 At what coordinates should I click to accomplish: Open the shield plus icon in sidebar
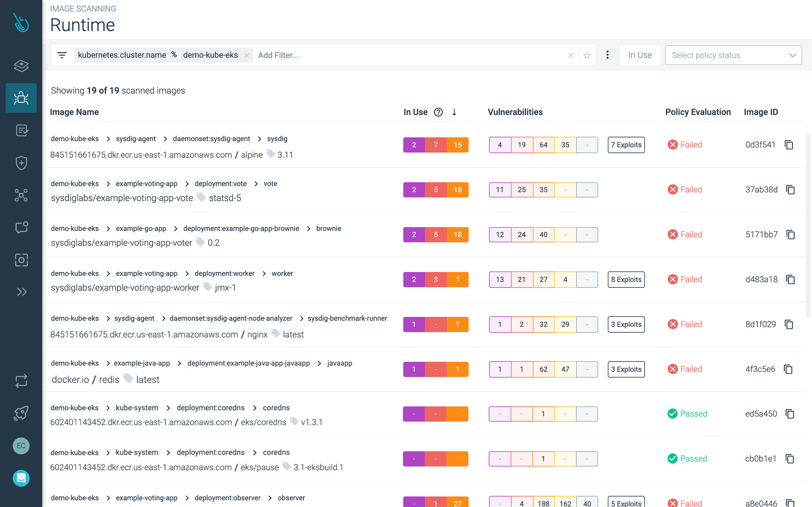point(21,163)
